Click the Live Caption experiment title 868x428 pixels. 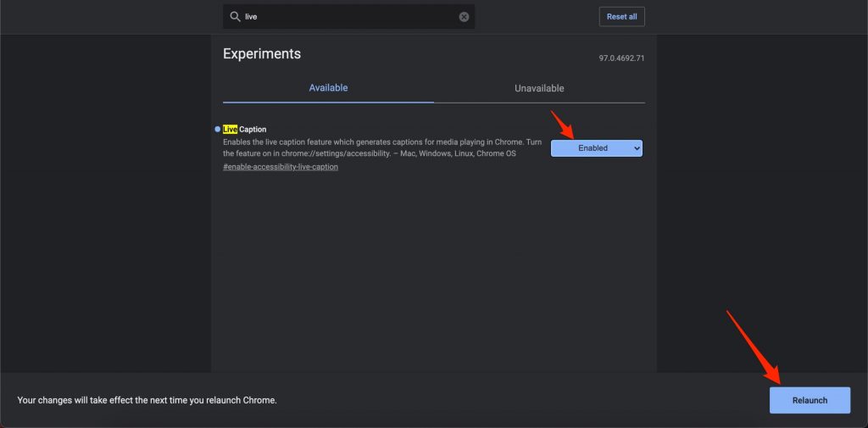(x=245, y=130)
